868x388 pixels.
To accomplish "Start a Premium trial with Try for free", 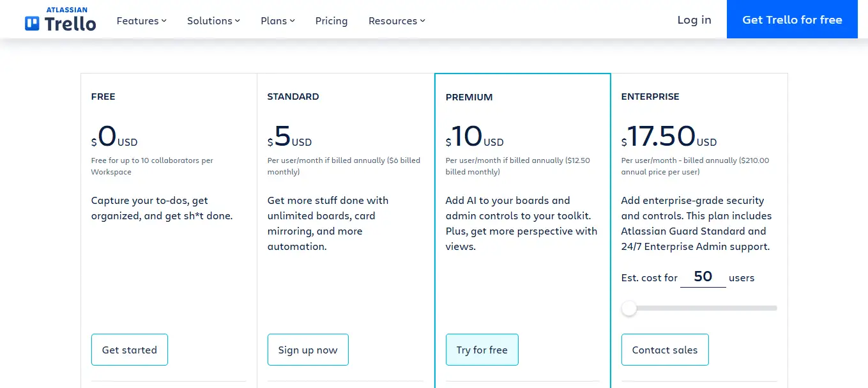I will pos(482,350).
